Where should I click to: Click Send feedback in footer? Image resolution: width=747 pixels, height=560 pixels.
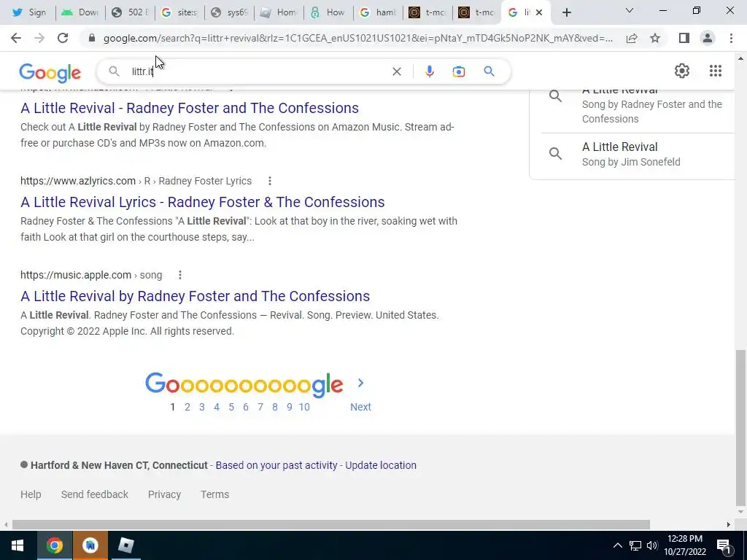94,494
